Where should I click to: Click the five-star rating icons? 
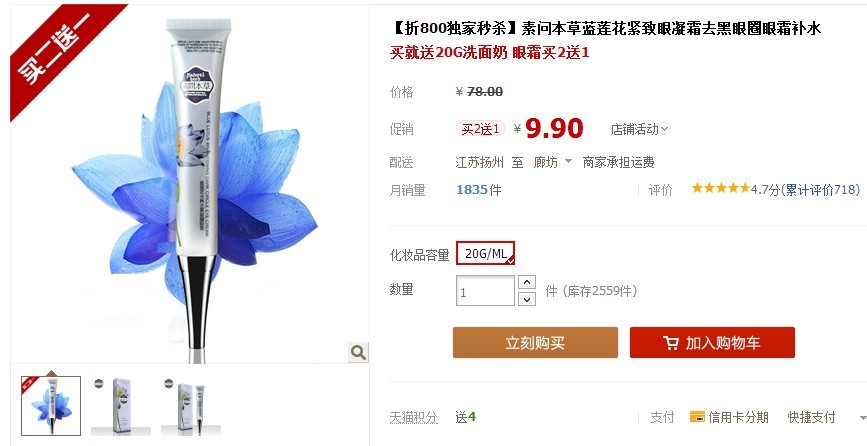[720, 188]
